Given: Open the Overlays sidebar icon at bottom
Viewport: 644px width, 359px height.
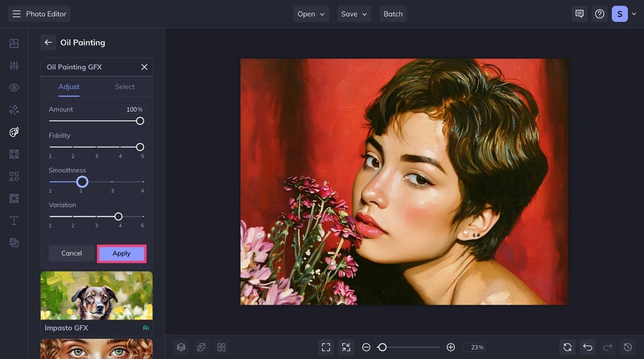Looking at the screenshot, I should (14, 243).
